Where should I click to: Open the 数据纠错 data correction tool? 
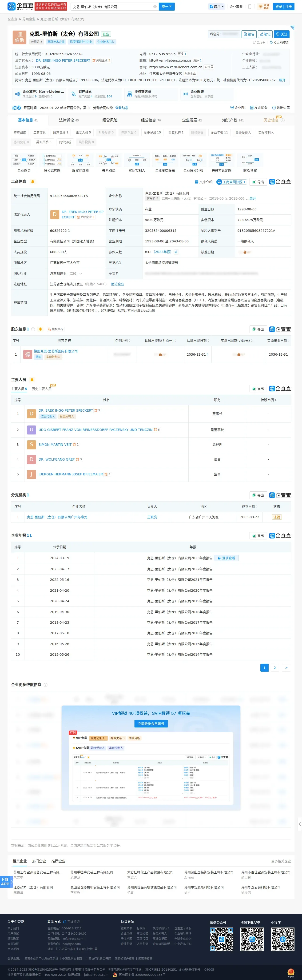[281, 108]
